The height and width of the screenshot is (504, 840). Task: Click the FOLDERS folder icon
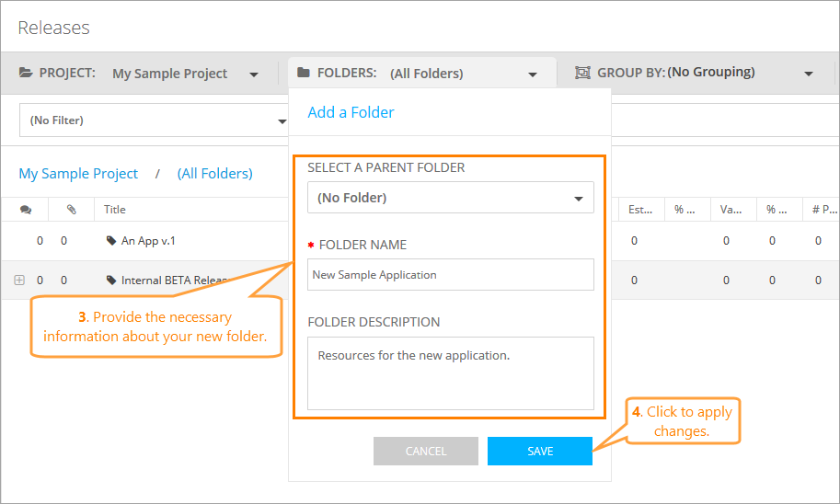point(304,73)
